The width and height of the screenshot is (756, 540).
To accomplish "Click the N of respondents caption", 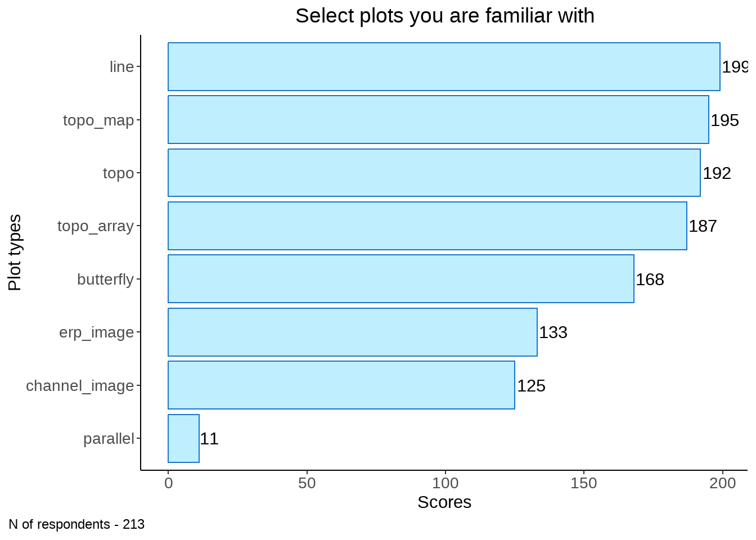I will tap(76, 524).
